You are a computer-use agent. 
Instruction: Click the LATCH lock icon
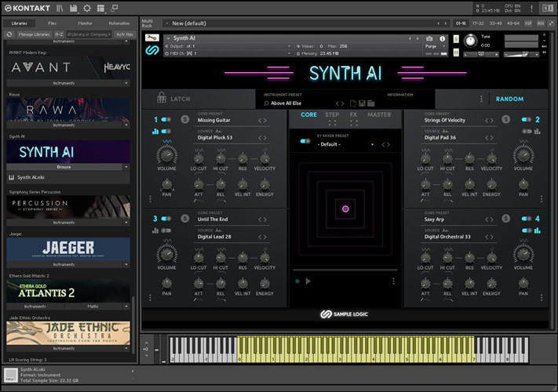coord(162,99)
